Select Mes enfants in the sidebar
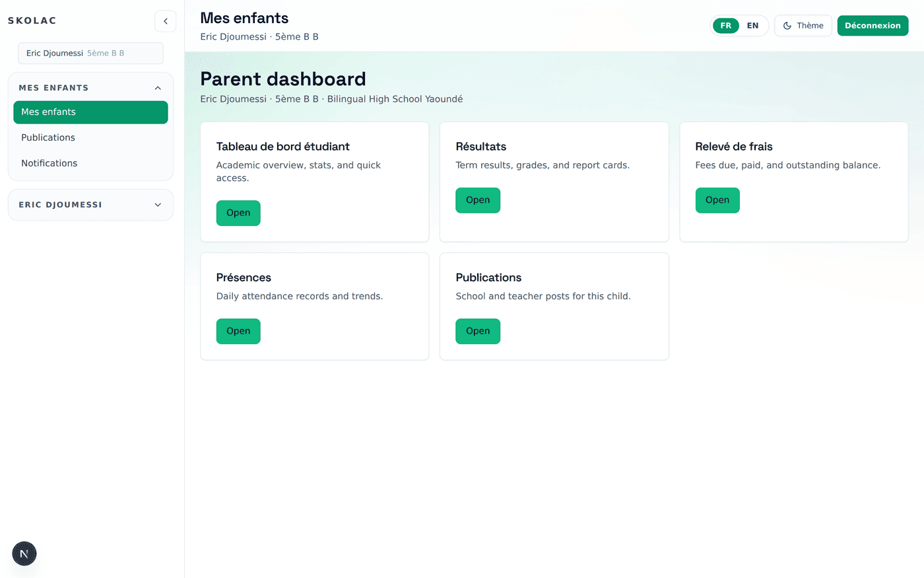The image size is (924, 578). [x=91, y=112]
